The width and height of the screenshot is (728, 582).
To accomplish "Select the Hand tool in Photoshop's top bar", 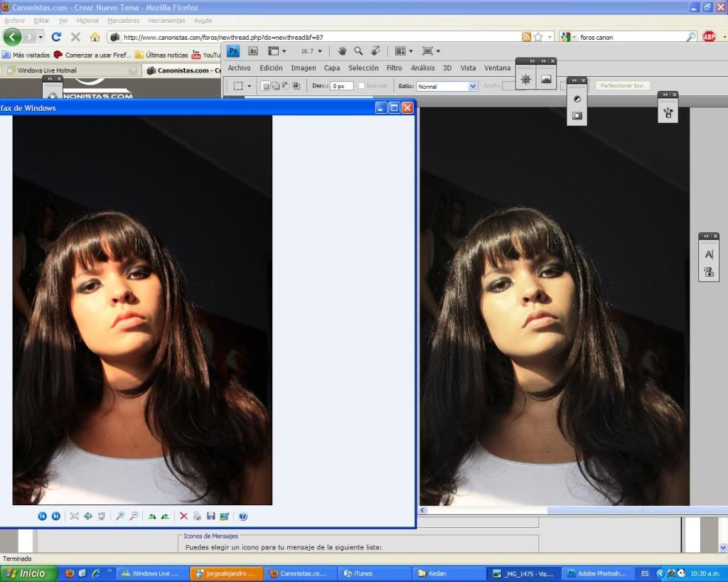I will pos(342,51).
